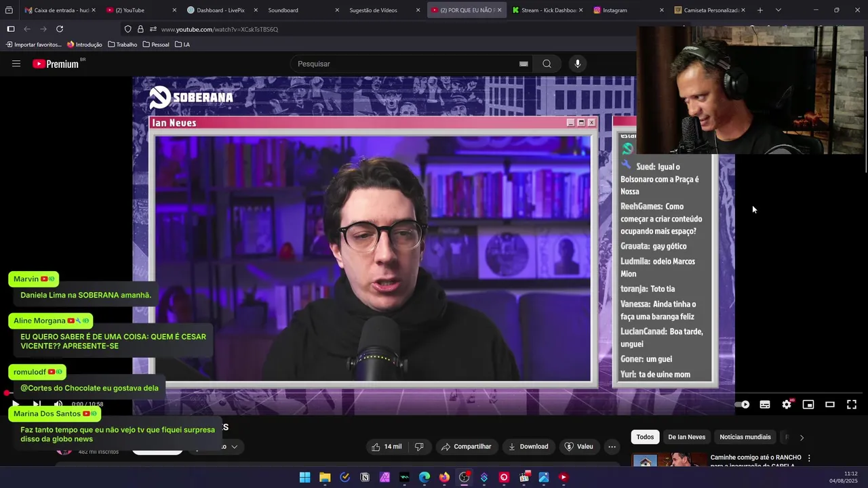Viewport: 868px width, 488px height.
Task: Select the De Ian Neves chip
Action: pos(686,437)
